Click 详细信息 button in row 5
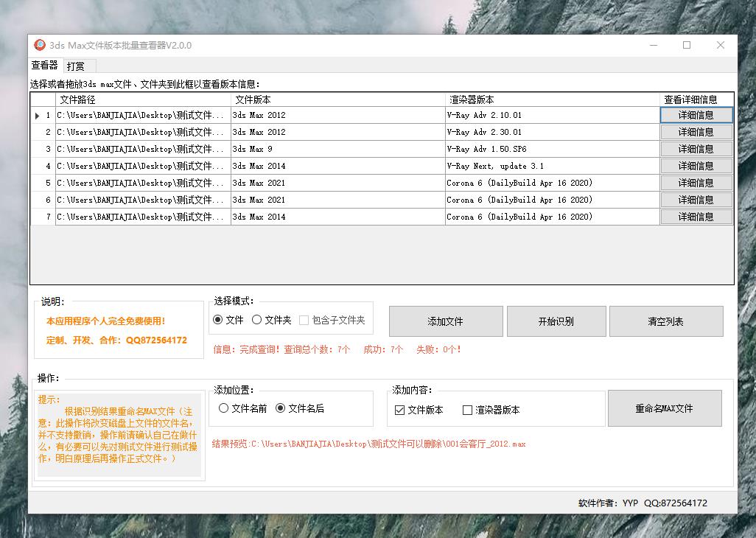Image resolution: width=756 pixels, height=538 pixels. [696, 183]
